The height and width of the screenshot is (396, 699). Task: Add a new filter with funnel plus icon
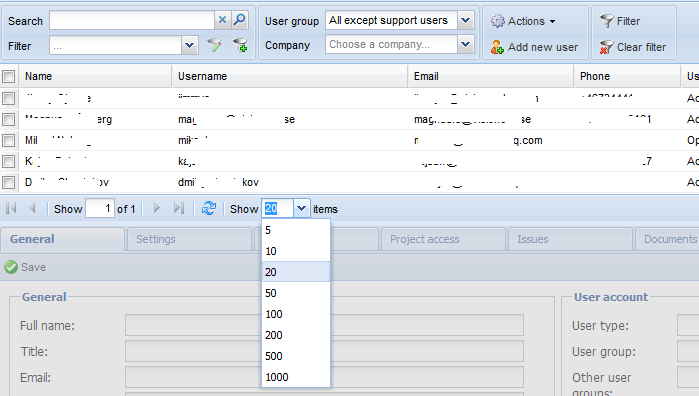point(240,45)
